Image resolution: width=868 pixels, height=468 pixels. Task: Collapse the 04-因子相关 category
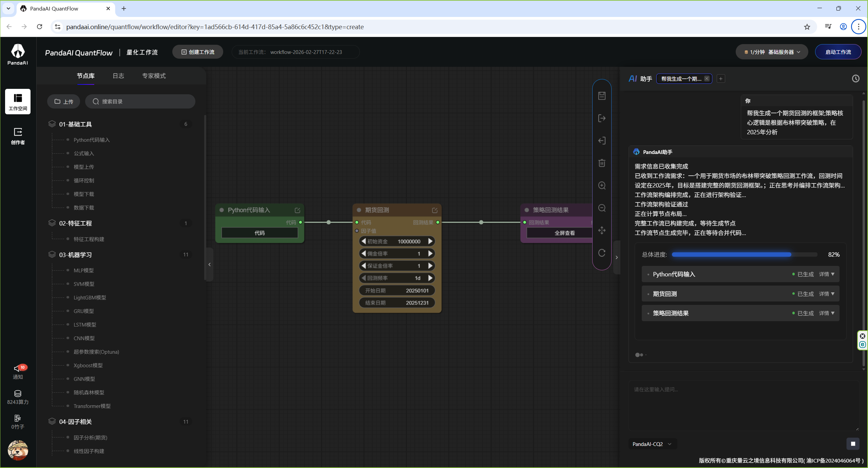[120, 422]
